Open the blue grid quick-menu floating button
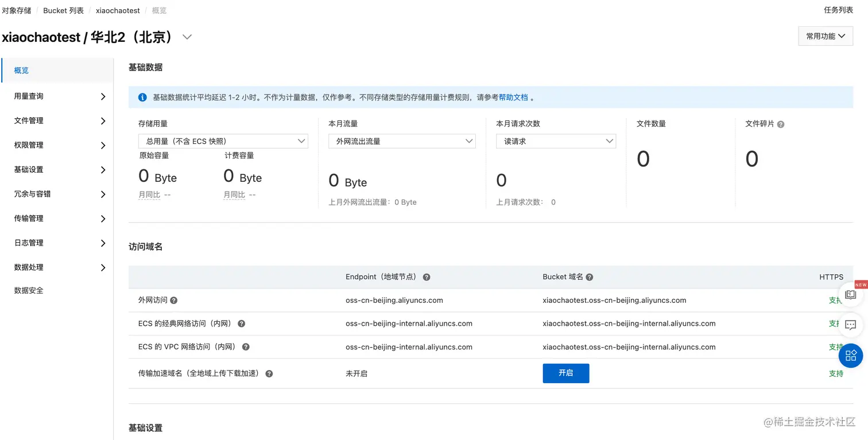 pos(851,356)
